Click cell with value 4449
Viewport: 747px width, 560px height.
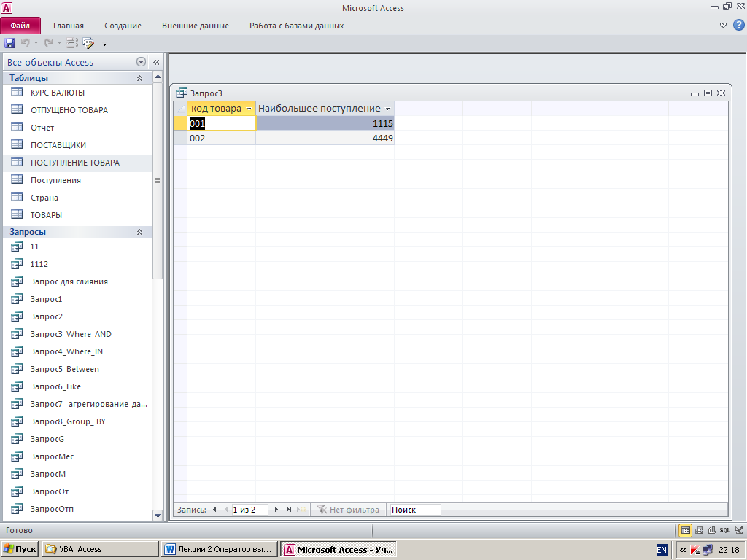(325, 138)
